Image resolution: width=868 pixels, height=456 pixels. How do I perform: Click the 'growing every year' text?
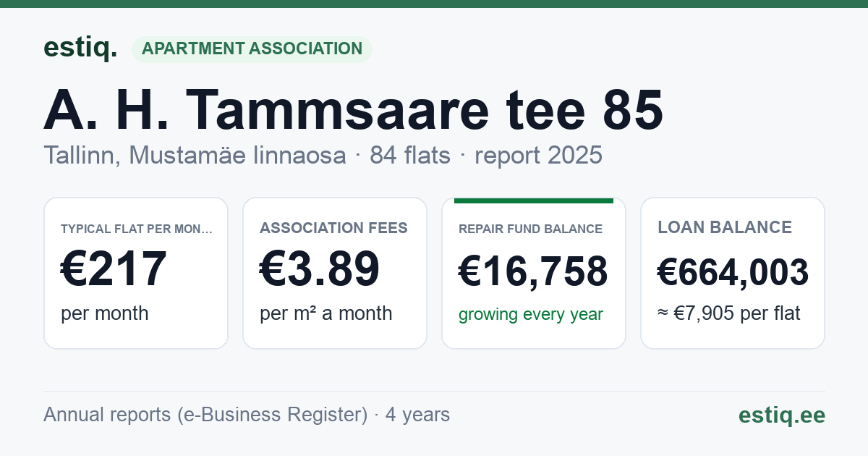point(531,315)
